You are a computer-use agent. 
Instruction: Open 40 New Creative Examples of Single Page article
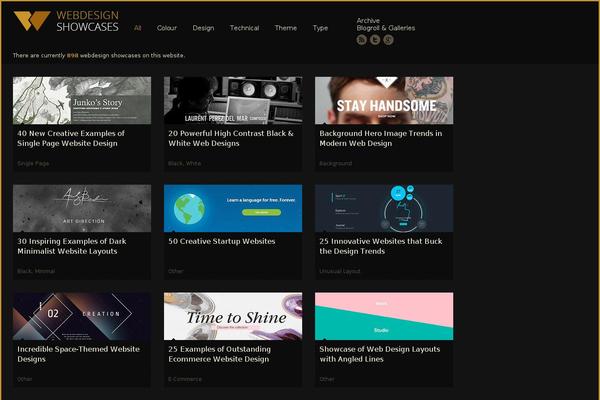pyautogui.click(x=71, y=138)
